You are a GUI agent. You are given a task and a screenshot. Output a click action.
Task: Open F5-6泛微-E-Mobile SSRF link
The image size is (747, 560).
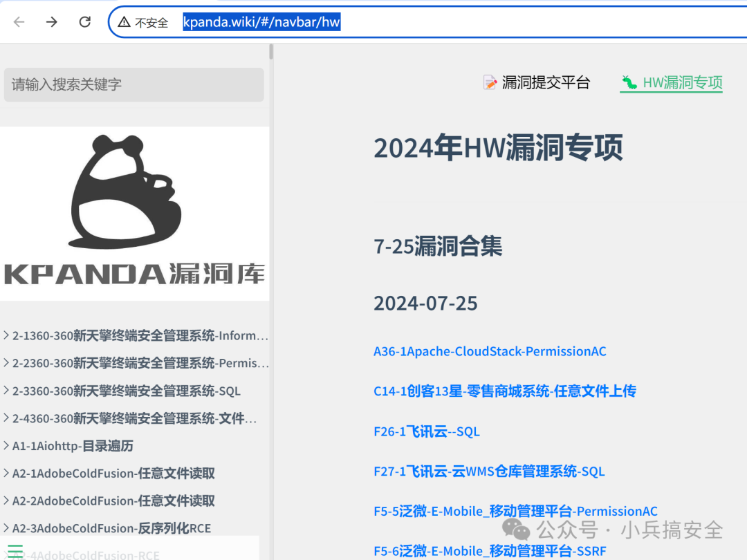coord(490,551)
